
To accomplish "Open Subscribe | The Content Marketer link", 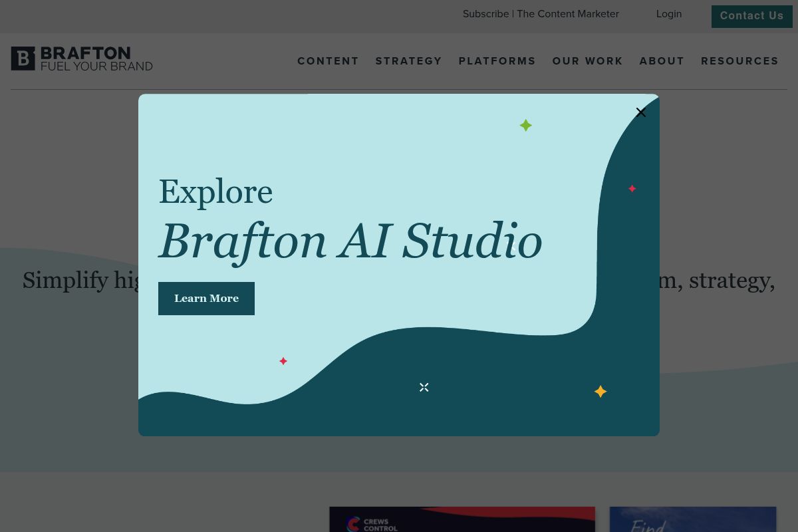I will tap(541, 14).
